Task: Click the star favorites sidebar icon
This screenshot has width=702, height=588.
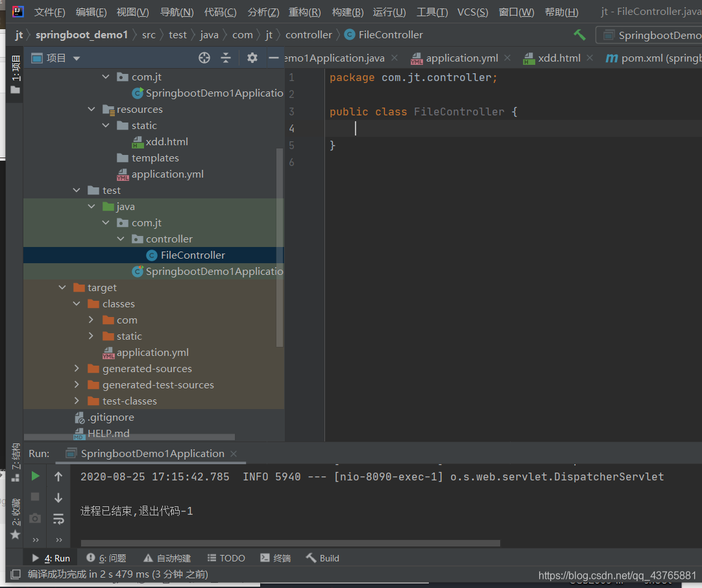Action: coord(15,534)
